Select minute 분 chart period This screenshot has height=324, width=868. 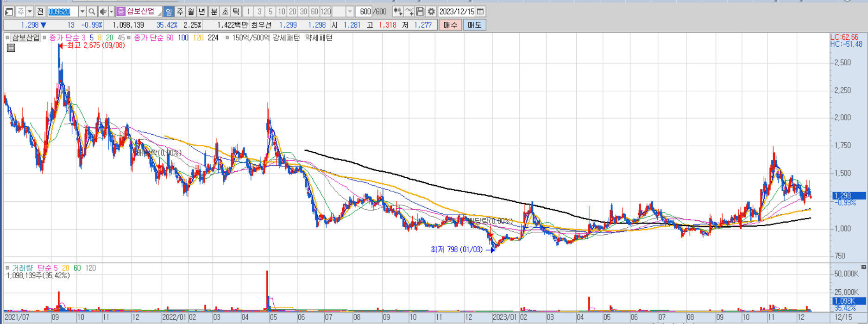[x=214, y=12]
